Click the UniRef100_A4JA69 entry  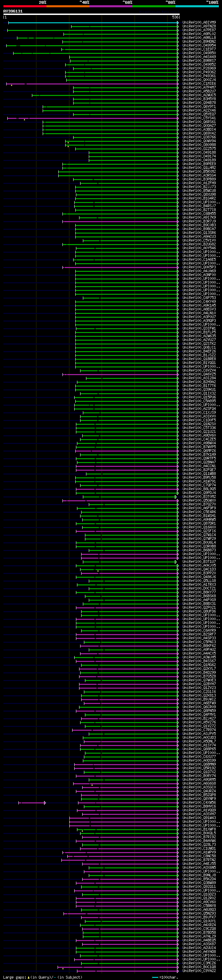pos(199,271)
